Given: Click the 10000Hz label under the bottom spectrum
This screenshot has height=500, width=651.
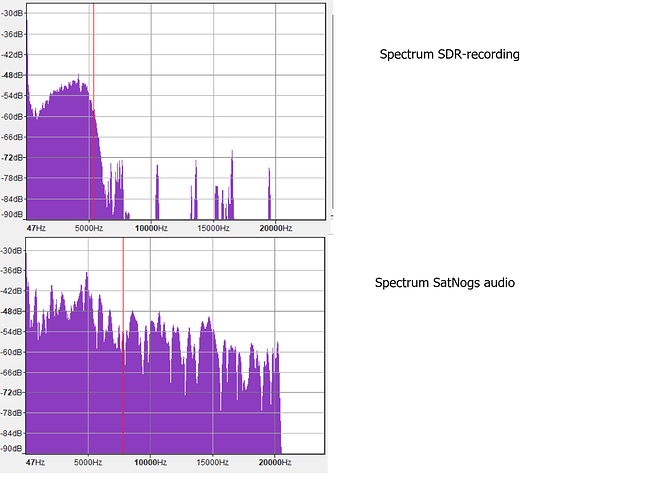Looking at the screenshot, I should coord(150,462).
